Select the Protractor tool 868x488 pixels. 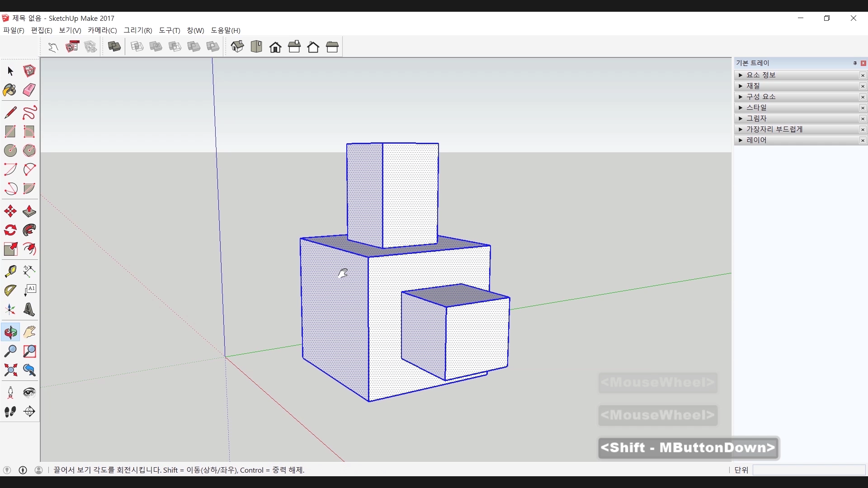click(x=10, y=290)
